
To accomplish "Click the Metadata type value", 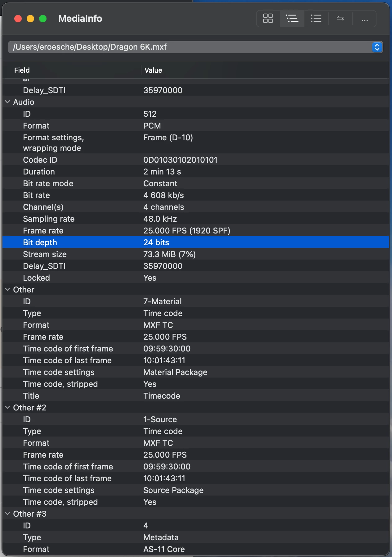I will point(161,537).
